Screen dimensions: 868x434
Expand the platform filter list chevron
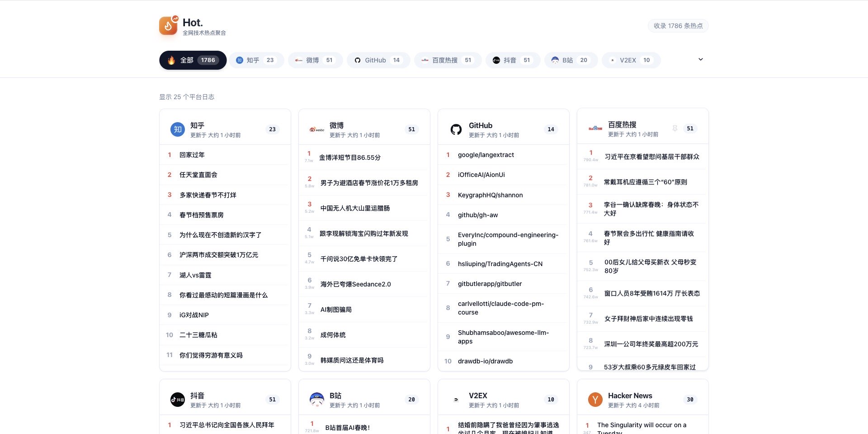click(701, 59)
